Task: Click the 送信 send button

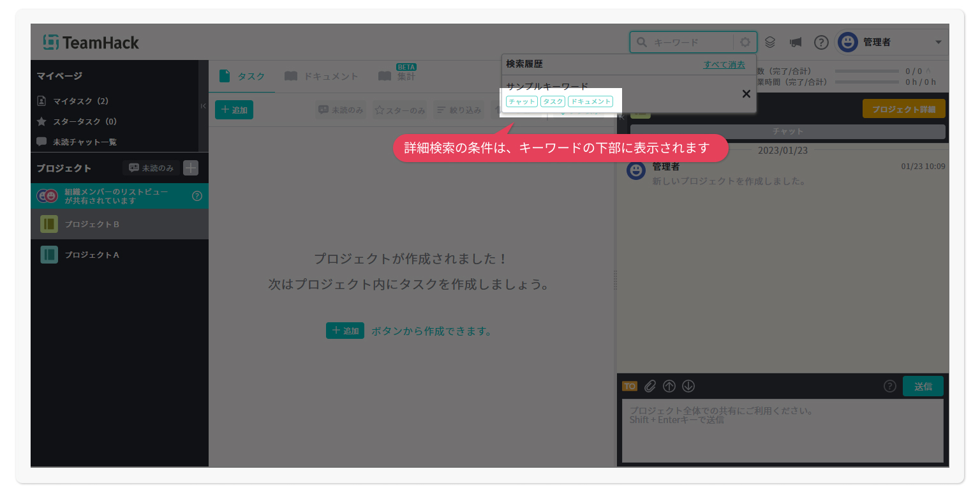Action: coord(923,386)
